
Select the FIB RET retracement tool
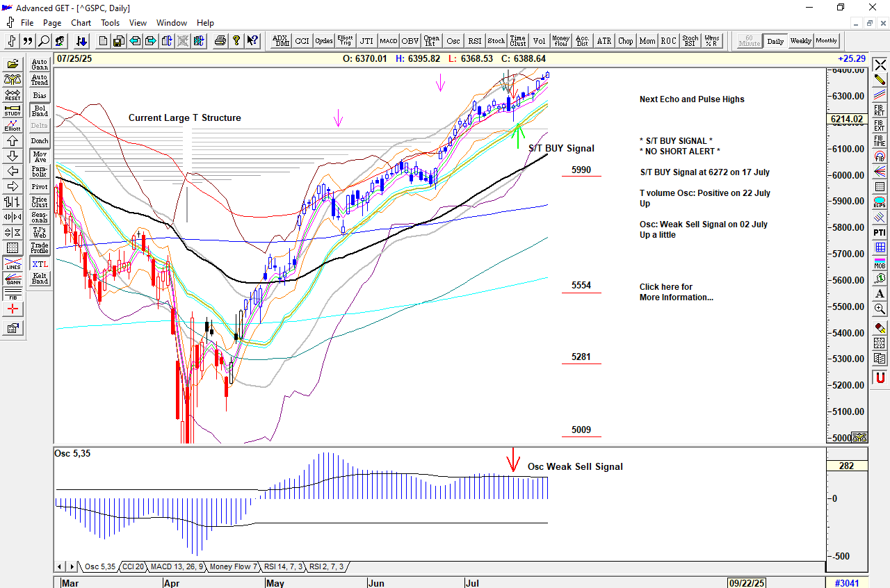point(880,110)
